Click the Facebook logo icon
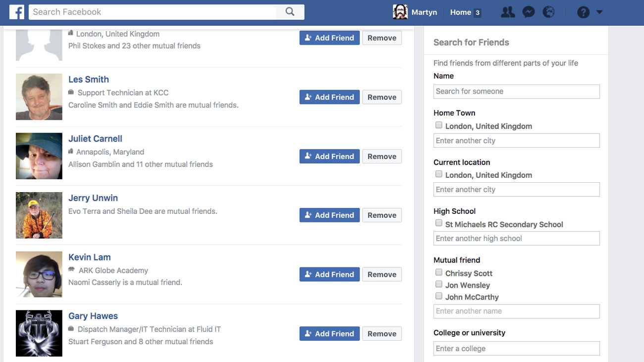 click(16, 12)
